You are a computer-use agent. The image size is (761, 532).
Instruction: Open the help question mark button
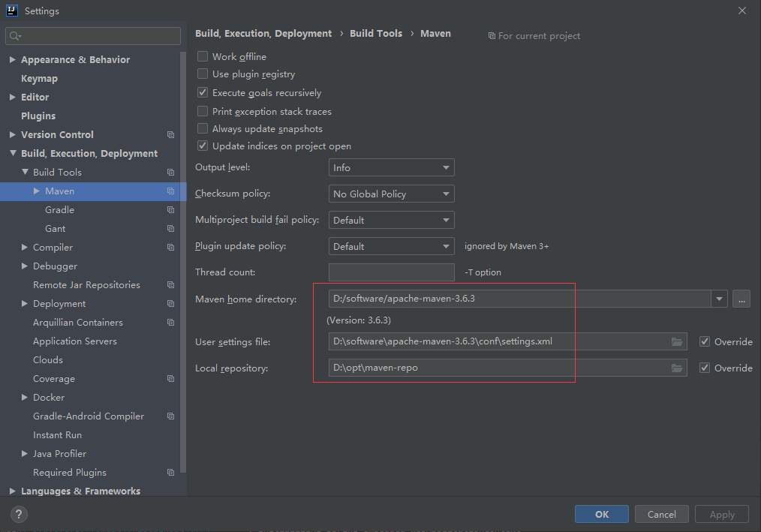point(19,515)
